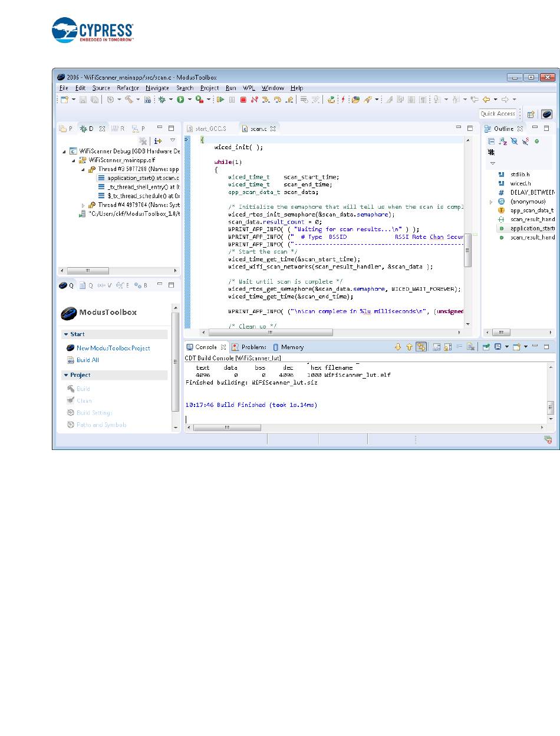The height and width of the screenshot is (736, 560).
Task: Click the New ModusToolbox Project link
Action: click(113, 348)
